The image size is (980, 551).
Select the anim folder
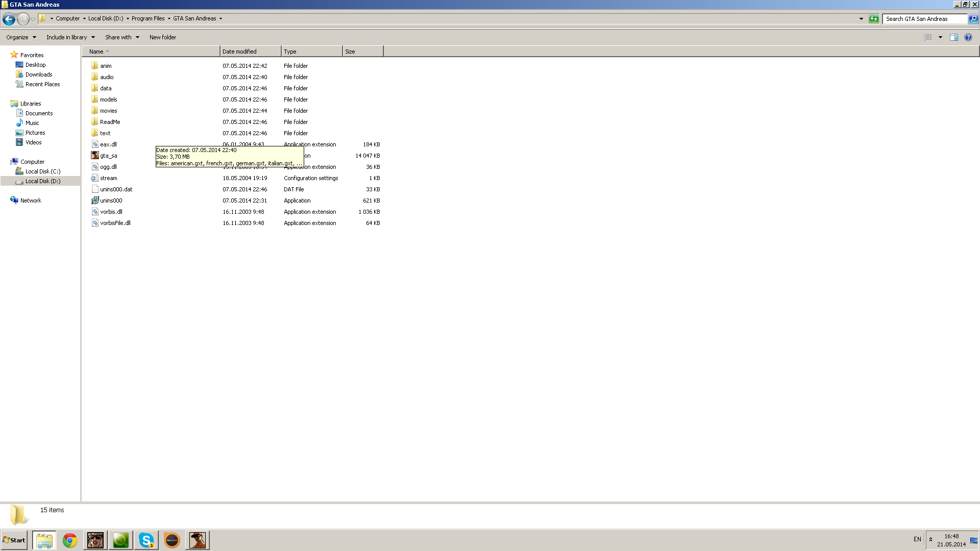coord(106,66)
